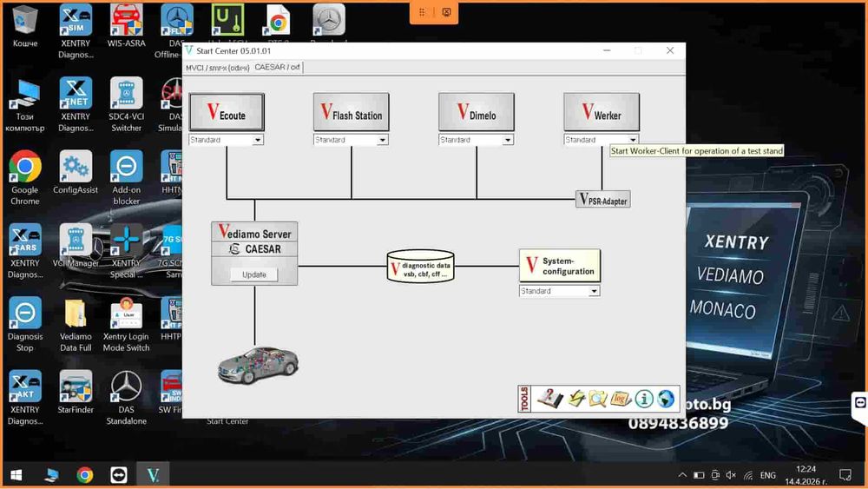
Task: Click the Wi-Fi network tray icon
Action: [748, 475]
